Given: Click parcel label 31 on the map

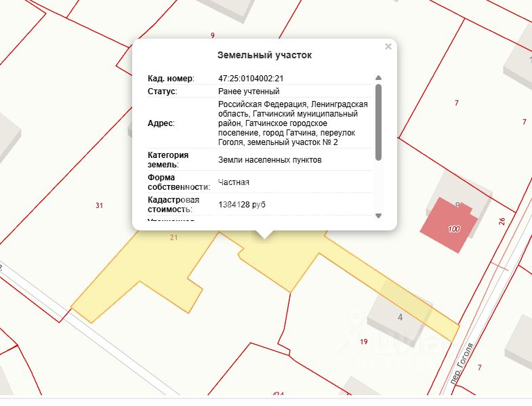Looking at the screenshot, I should 99,205.
